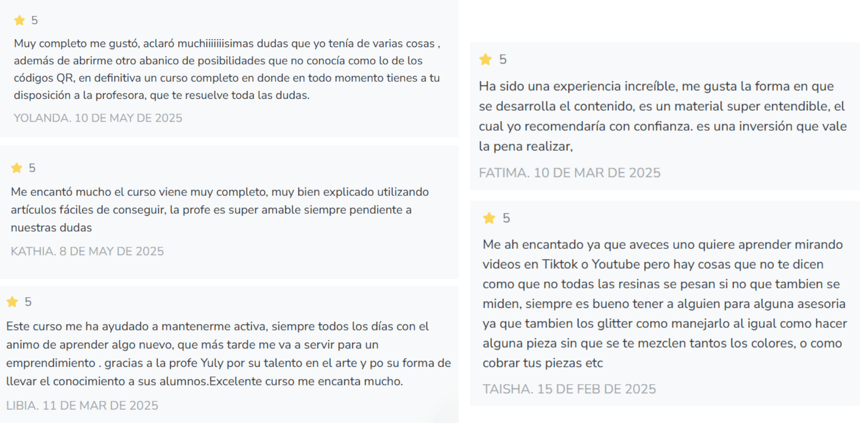
Task: Click the star icon in Yolanda's review
Action: click(19, 20)
